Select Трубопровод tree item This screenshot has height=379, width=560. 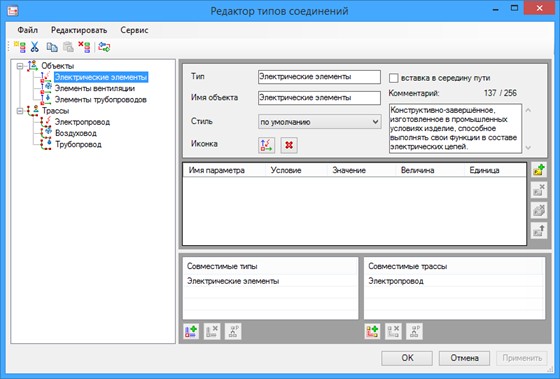tap(78, 145)
